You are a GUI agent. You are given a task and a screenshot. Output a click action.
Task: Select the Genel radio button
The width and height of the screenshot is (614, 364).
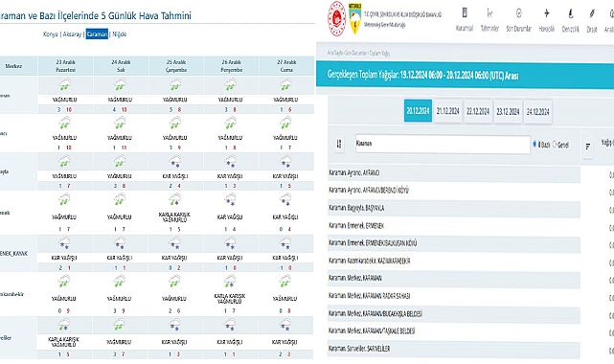point(554,145)
